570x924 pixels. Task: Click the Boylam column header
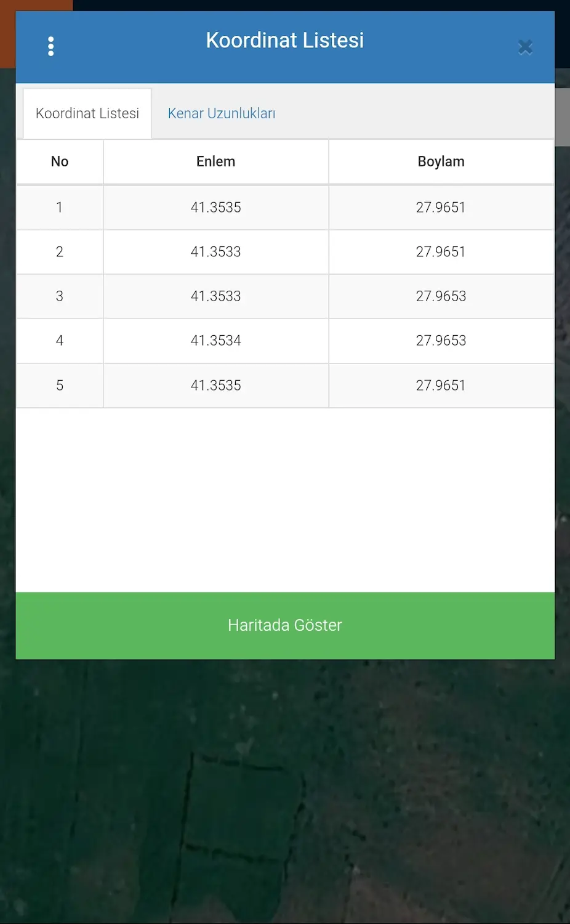(x=441, y=161)
